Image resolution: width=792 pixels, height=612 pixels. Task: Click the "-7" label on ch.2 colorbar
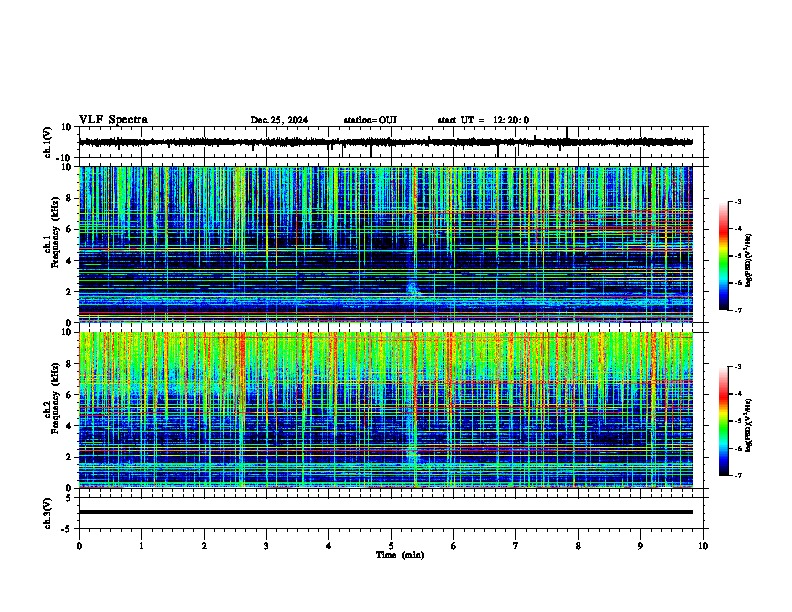click(738, 475)
